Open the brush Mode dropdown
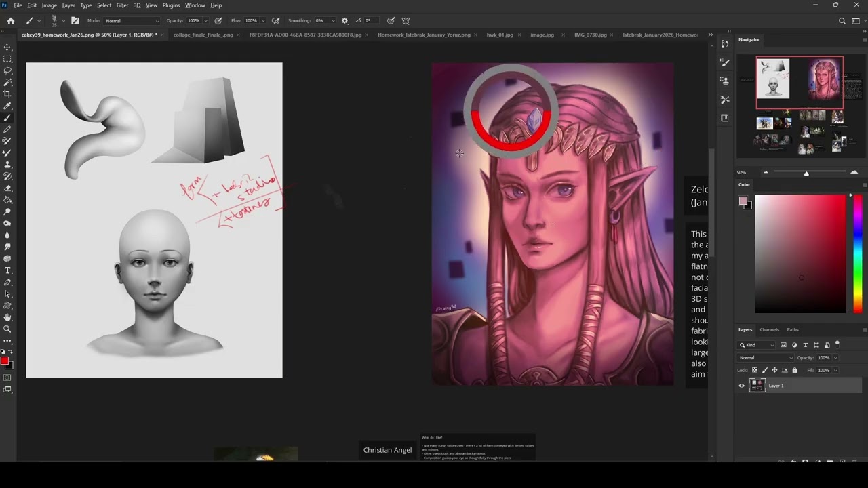Screen dimensions: 868x488 [x=132, y=21]
